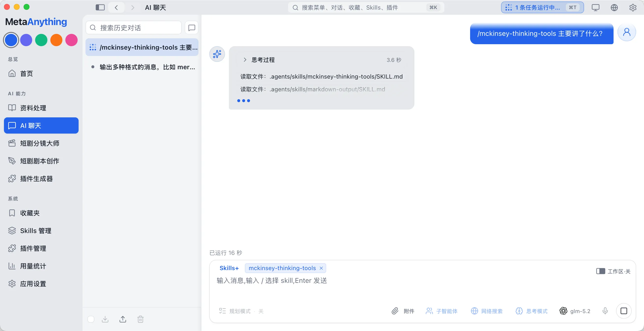
Task: Click the MetaAnything logo
Action: coord(36,22)
